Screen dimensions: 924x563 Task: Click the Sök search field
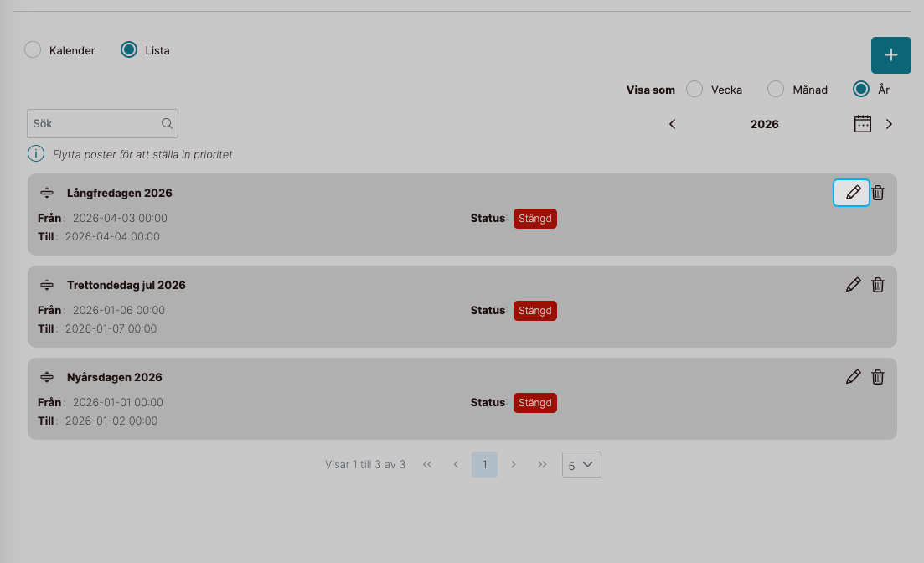click(x=94, y=124)
